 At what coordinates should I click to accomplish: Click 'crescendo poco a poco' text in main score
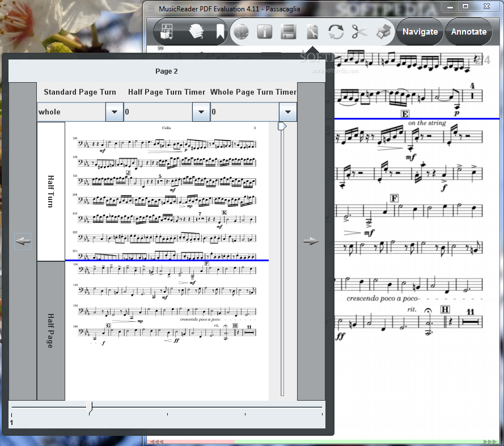pos(383,299)
